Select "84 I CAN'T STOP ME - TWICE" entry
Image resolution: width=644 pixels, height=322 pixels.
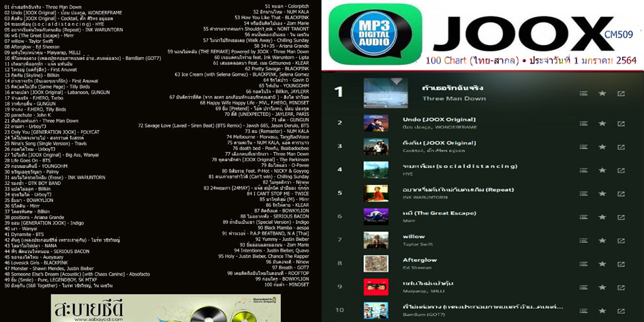tap(277, 193)
